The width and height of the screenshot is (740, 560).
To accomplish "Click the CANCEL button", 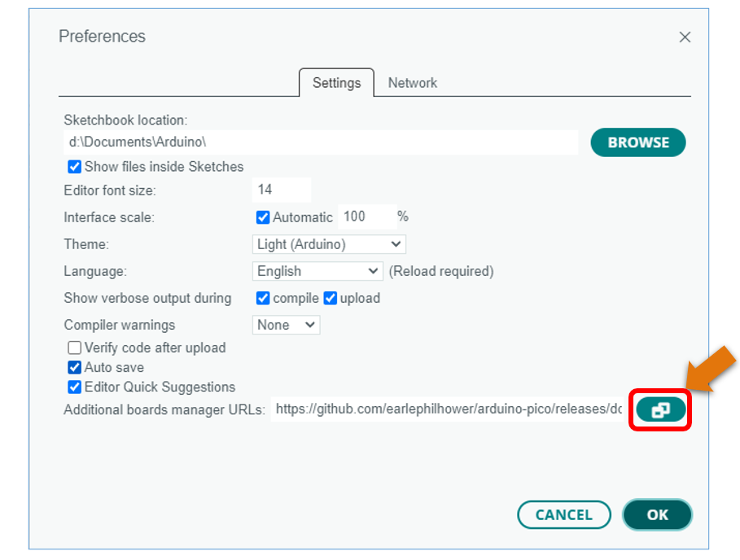I will (564, 514).
